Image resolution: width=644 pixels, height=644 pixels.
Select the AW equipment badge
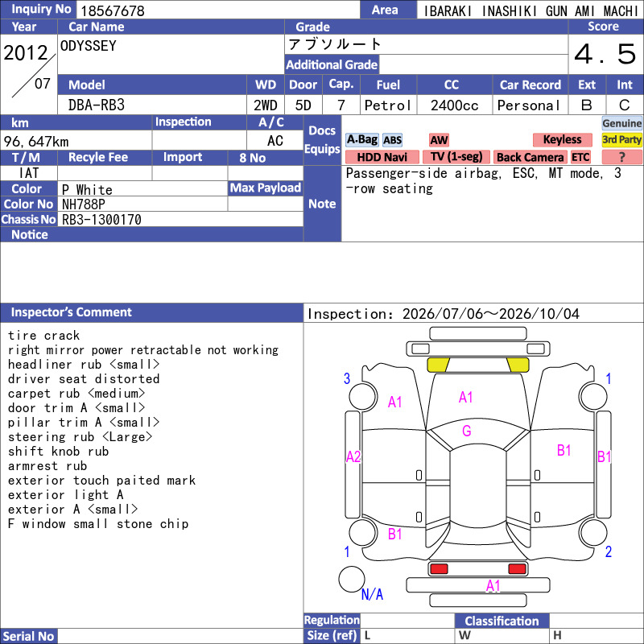(x=439, y=140)
